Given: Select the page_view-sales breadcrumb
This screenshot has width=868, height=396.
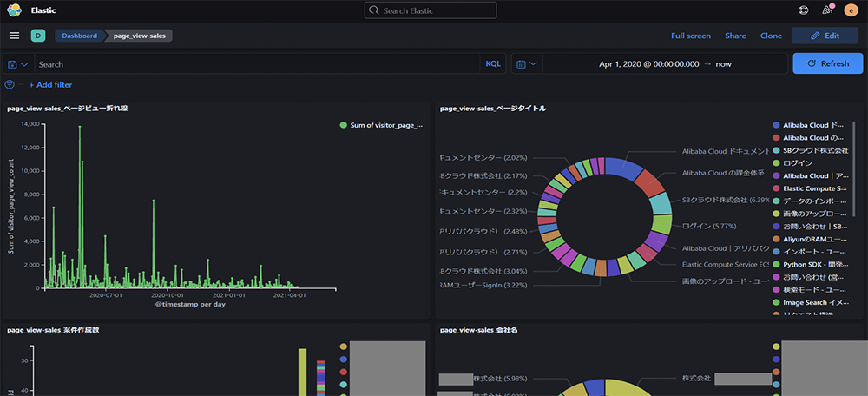Looking at the screenshot, I should point(139,36).
